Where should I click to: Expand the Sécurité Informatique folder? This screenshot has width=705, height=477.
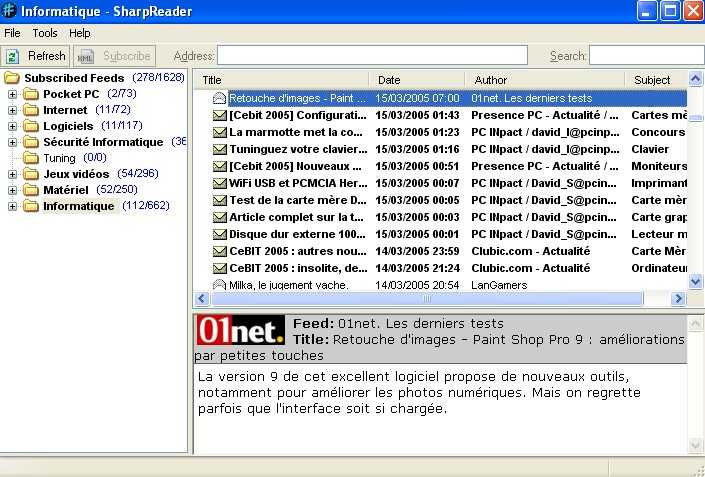[x=13, y=142]
